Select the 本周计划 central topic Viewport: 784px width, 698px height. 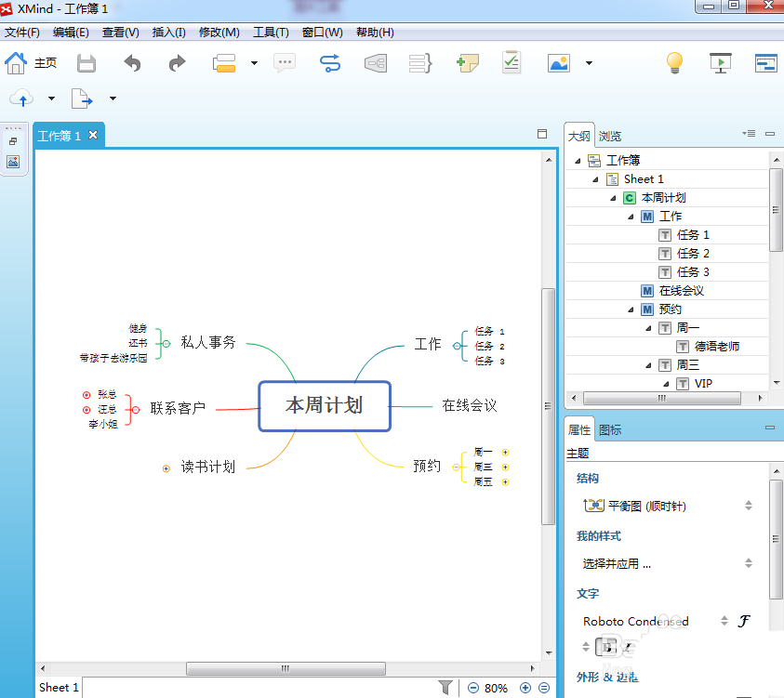coord(324,405)
